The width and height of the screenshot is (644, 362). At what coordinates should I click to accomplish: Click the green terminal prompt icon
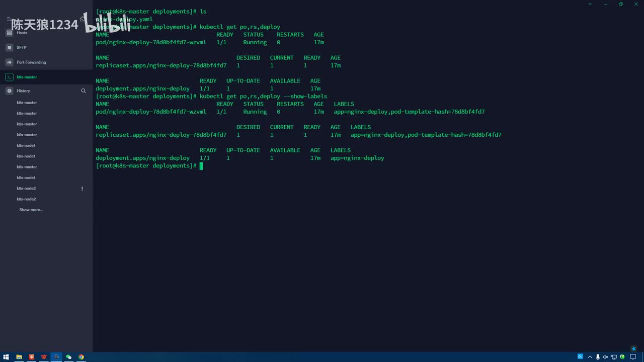9,77
